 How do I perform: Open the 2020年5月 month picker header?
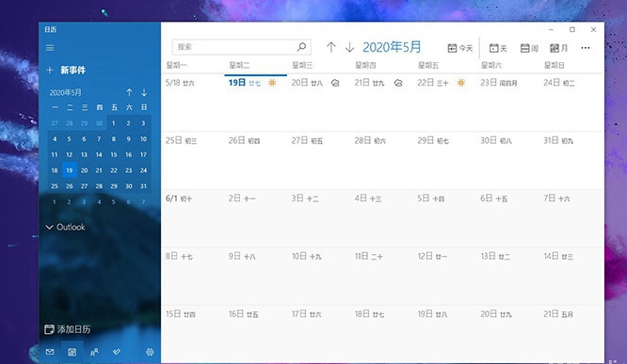tap(392, 47)
